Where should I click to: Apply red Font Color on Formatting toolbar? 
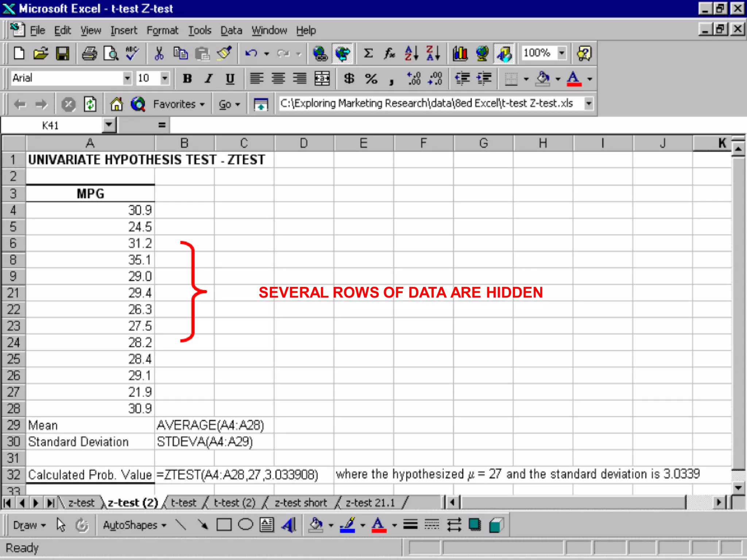tap(573, 78)
